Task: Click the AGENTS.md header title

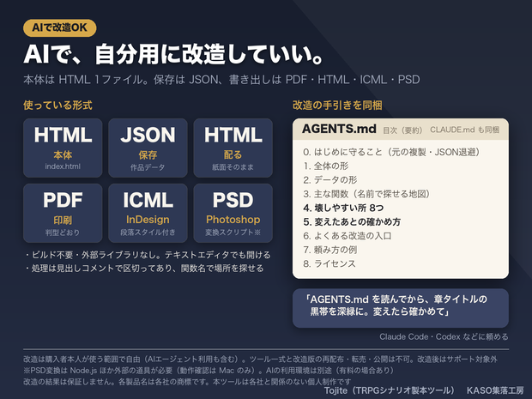Action: (x=339, y=129)
